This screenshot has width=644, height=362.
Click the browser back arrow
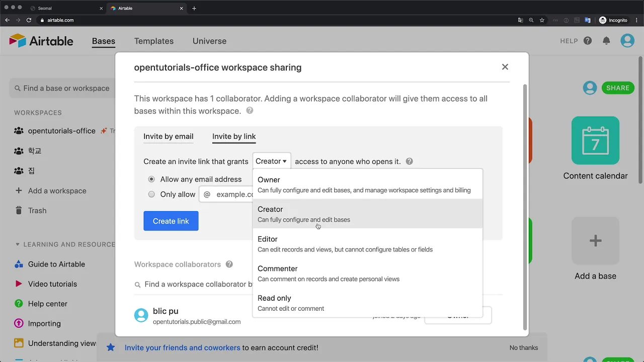tap(7, 20)
